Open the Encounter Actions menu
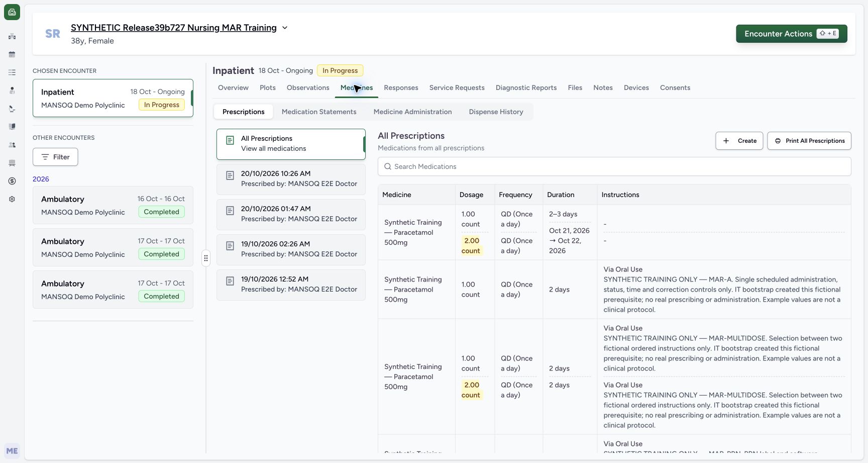Image resolution: width=868 pixels, height=463 pixels. point(792,34)
